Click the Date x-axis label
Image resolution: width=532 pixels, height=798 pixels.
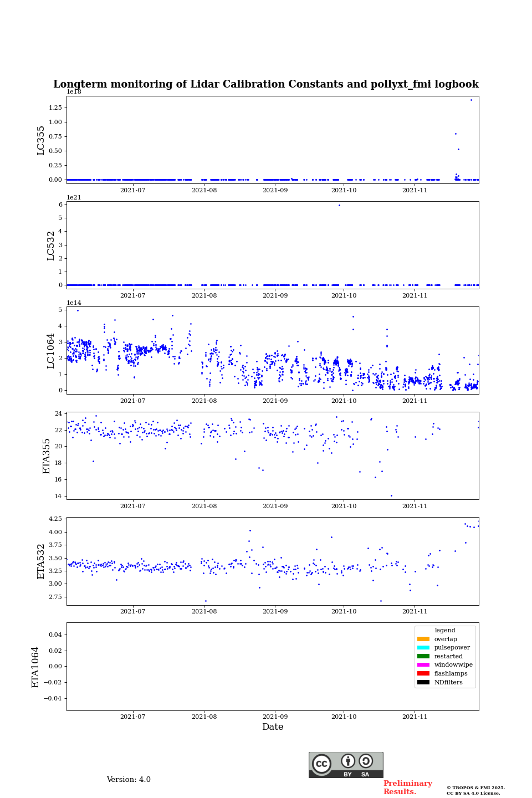pos(273,727)
